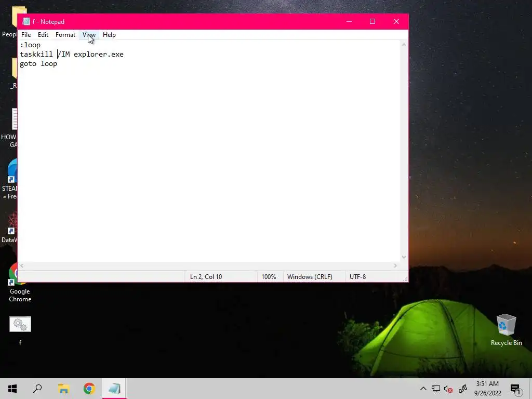Open the clock and date flyout
This screenshot has width=532, height=399.
[487, 389]
